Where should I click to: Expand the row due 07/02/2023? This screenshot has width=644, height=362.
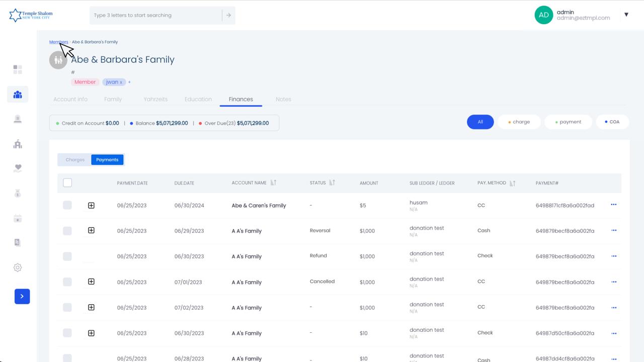tap(91, 307)
